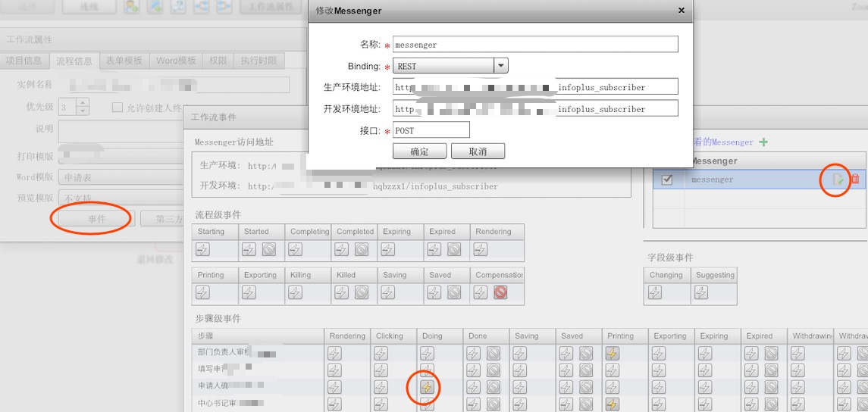Image resolution: width=868 pixels, height=412 pixels.
Task: Increase 优先级 with stepper up arrow
Action: pos(83,103)
